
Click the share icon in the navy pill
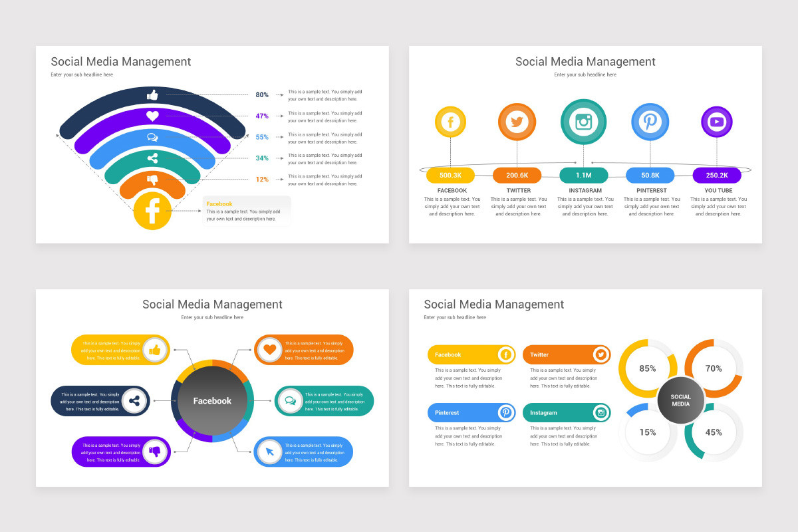click(x=135, y=401)
